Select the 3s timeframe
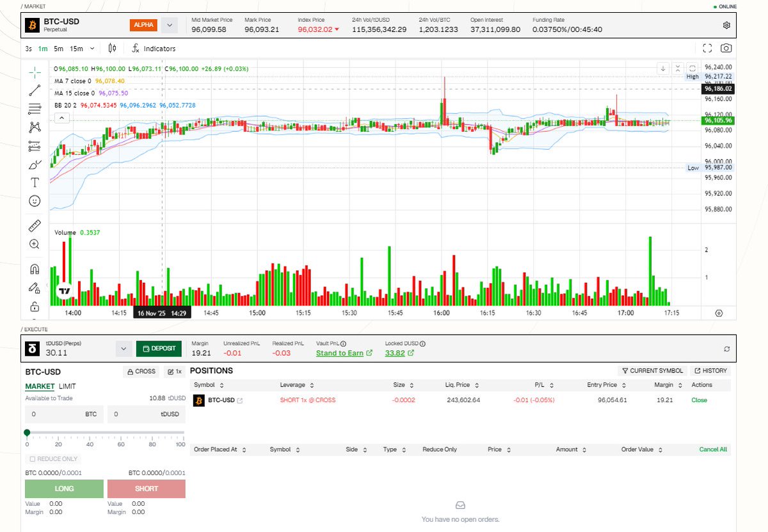Viewport: 768px width, 532px height. (28, 49)
